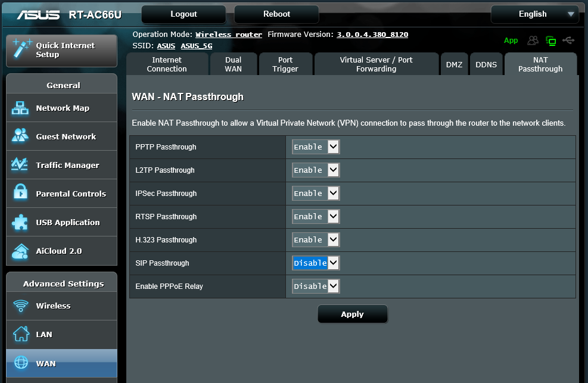Click the firmware version link
Image resolution: width=588 pixels, height=383 pixels.
(x=372, y=35)
